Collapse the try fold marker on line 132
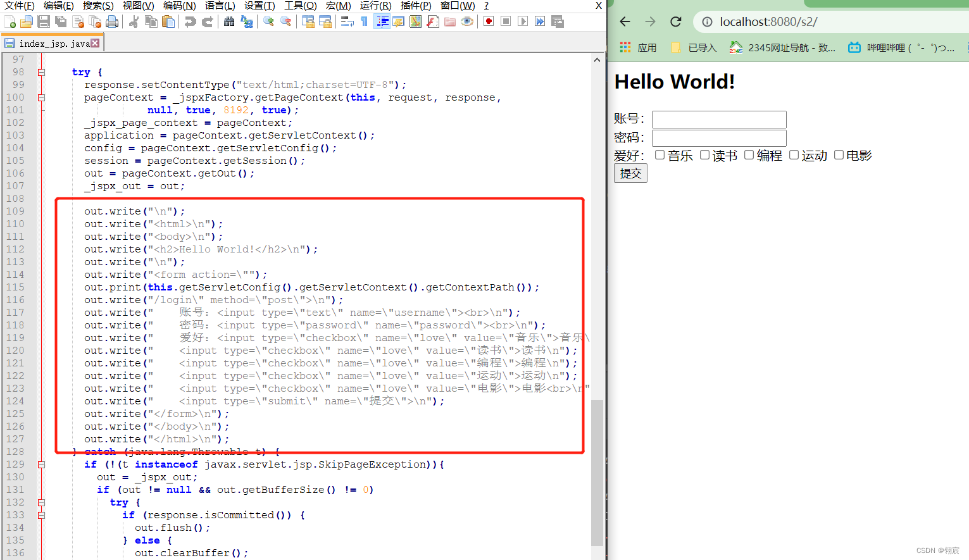The image size is (969, 560). pos(41,502)
